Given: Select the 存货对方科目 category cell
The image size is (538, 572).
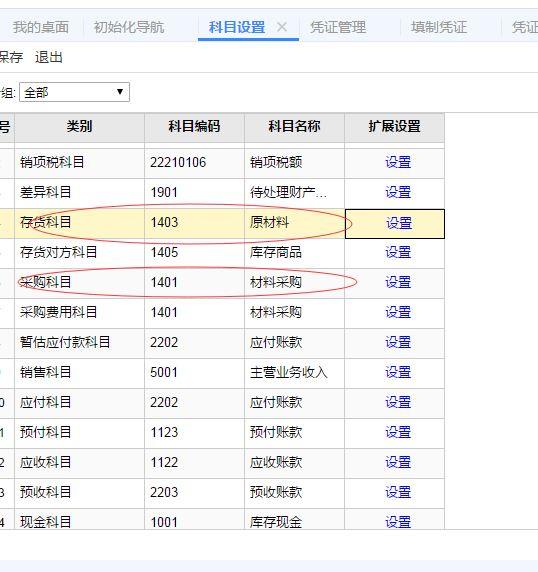Looking at the screenshot, I should tap(80, 253).
